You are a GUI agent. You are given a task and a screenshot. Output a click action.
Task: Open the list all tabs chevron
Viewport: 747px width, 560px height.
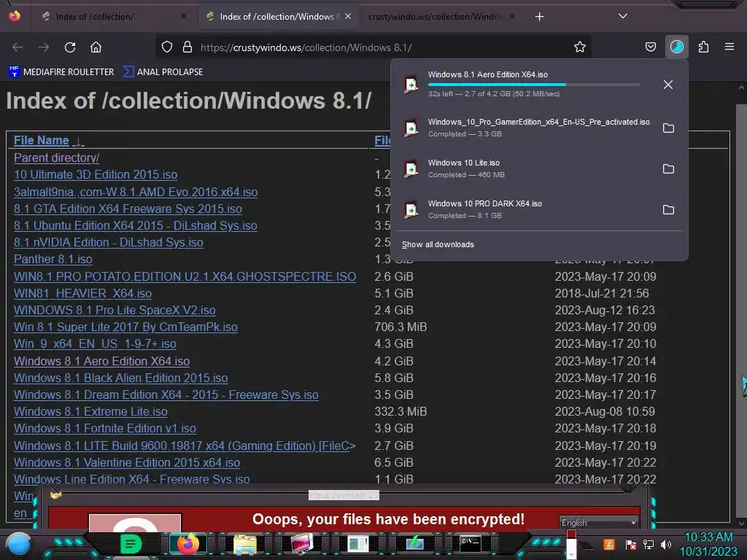click(623, 16)
